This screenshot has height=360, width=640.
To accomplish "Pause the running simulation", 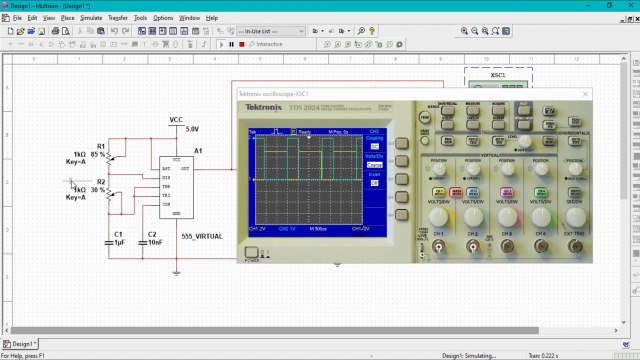I will point(231,44).
